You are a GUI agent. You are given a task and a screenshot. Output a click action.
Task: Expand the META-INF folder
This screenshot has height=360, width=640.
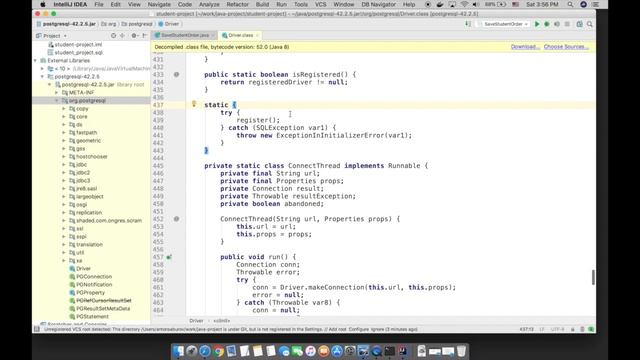coord(57,93)
